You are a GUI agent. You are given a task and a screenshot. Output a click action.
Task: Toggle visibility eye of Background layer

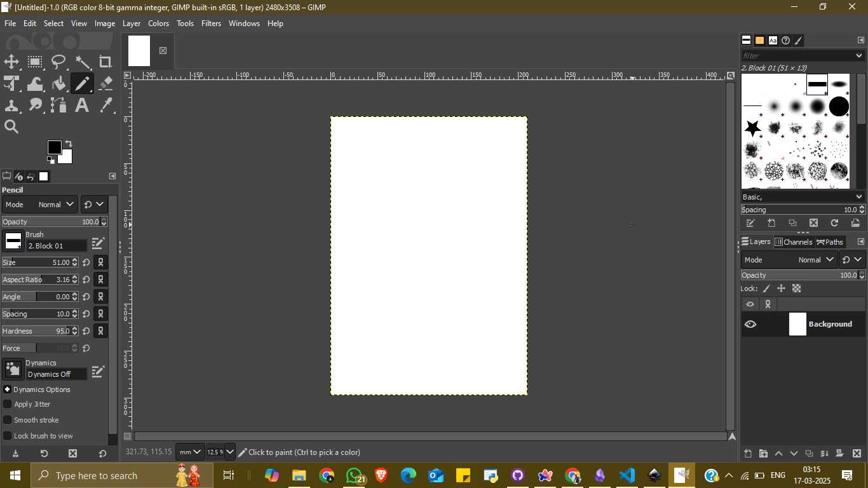(750, 324)
